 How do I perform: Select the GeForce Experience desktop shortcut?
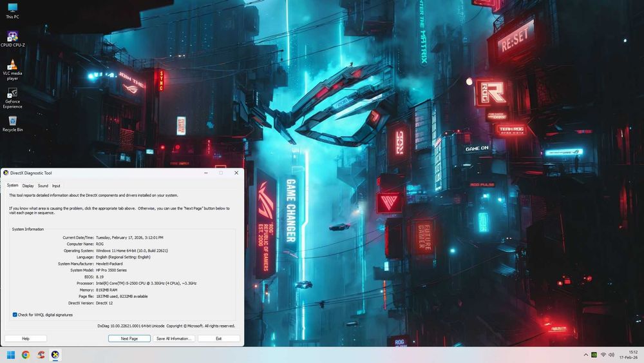point(12,98)
